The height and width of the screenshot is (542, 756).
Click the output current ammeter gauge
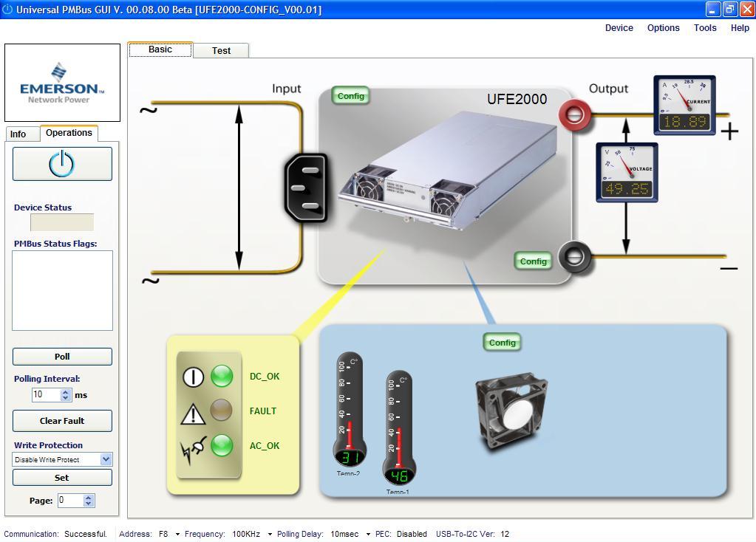[684, 105]
